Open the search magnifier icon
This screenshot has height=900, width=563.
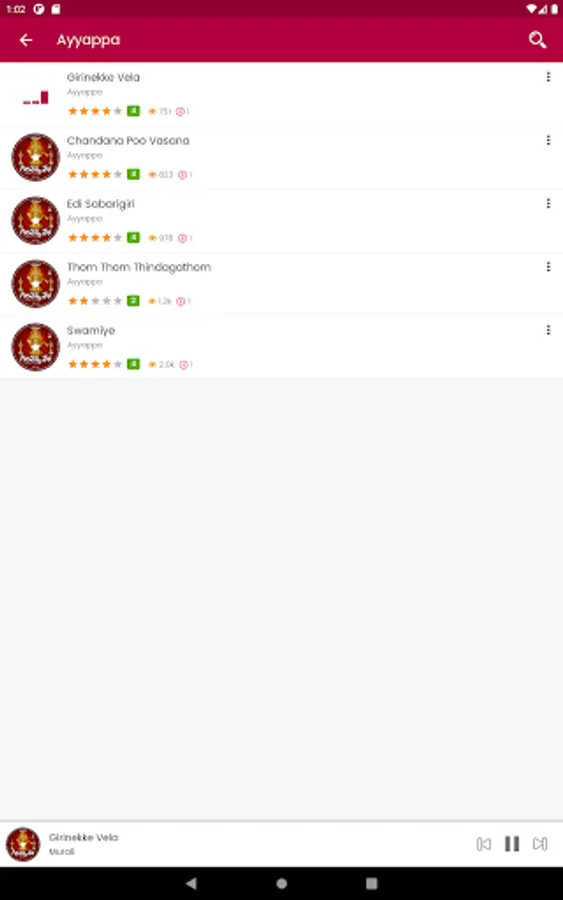tap(537, 40)
